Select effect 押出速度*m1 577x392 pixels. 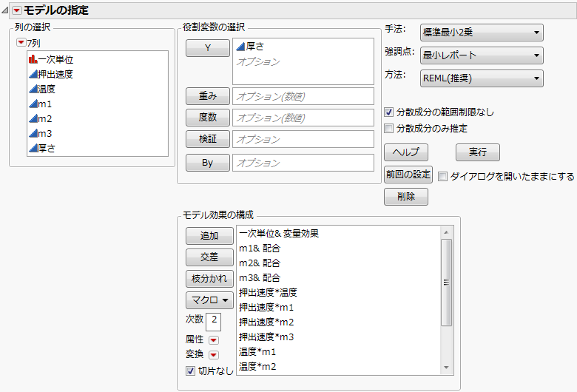pyautogui.click(x=266, y=307)
